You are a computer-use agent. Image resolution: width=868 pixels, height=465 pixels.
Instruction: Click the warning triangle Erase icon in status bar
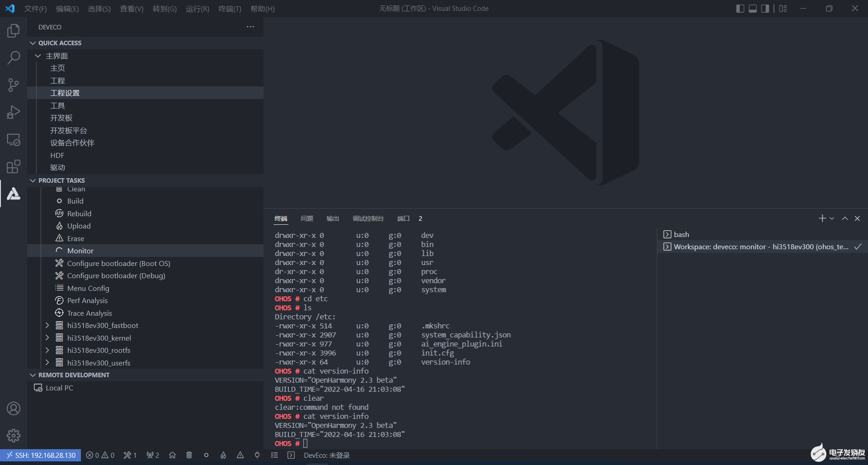coord(240,455)
